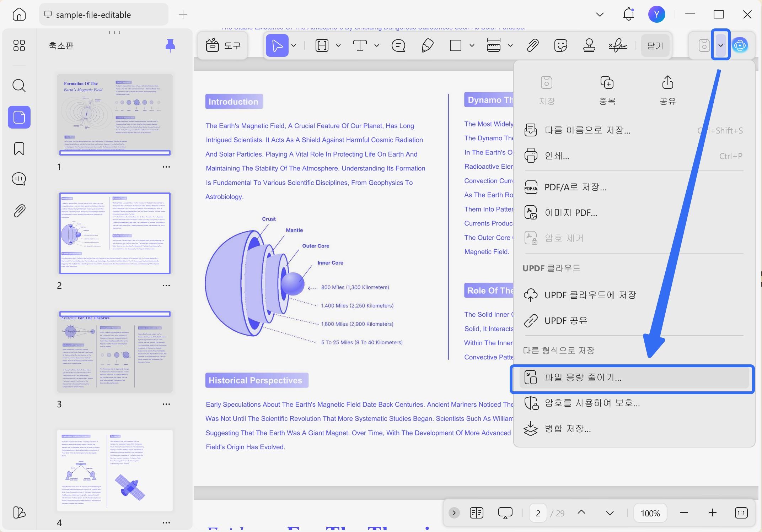Toggle the two-page view layout
Viewport: 762px width, 532px height.
pyautogui.click(x=476, y=513)
